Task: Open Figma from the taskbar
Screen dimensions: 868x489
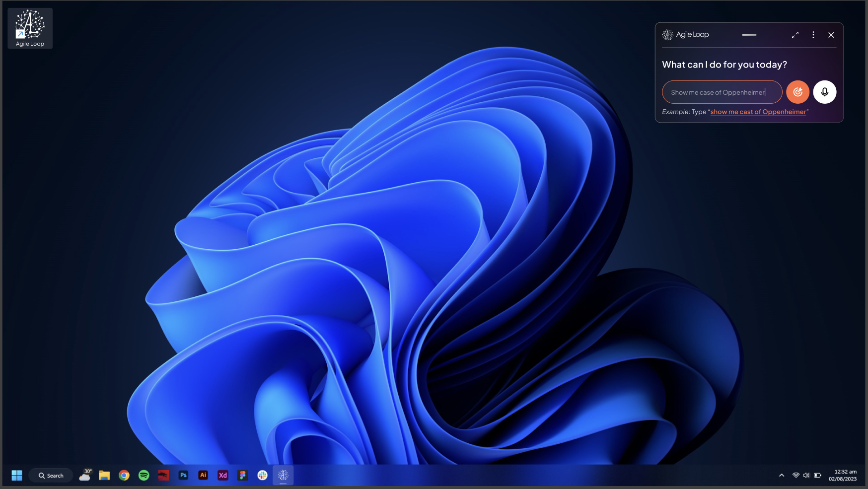Action: [x=242, y=476]
